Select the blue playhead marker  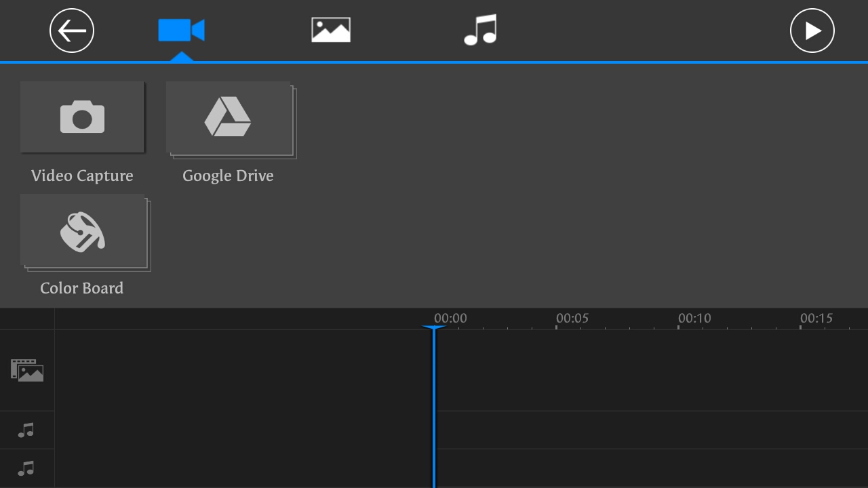point(434,330)
